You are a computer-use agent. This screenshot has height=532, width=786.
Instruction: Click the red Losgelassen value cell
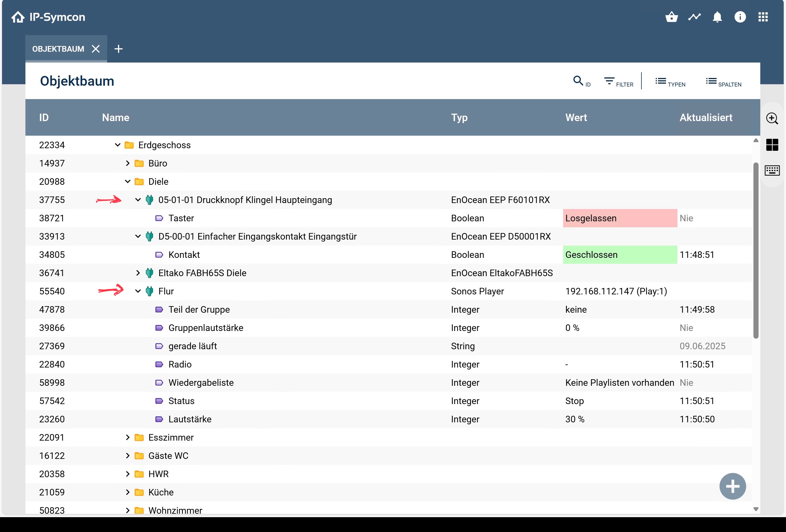coord(620,218)
